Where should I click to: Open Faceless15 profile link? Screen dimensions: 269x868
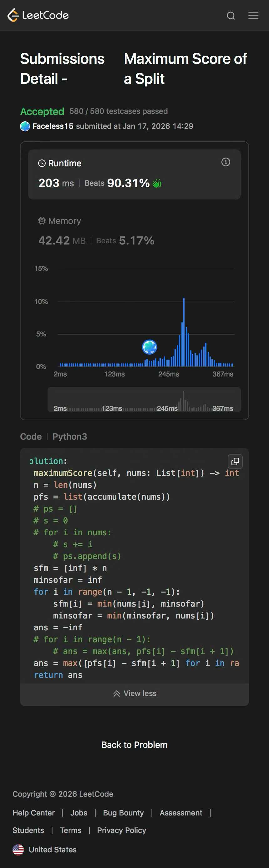[x=53, y=126]
